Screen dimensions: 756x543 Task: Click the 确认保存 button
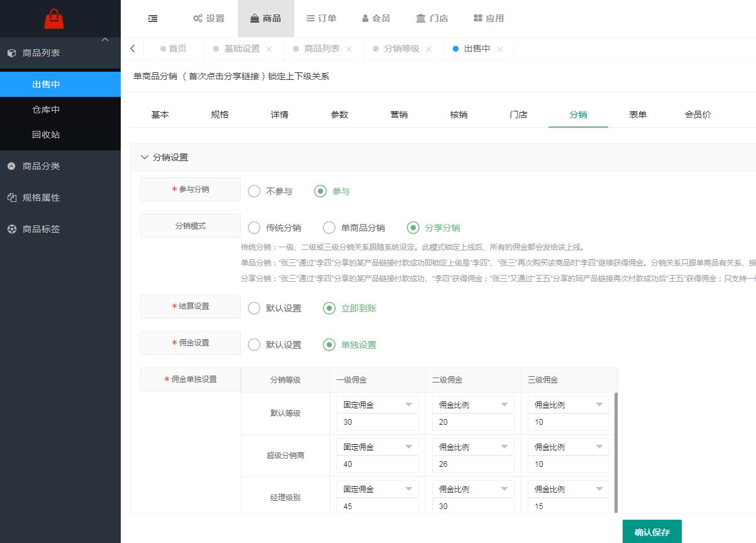(652, 532)
